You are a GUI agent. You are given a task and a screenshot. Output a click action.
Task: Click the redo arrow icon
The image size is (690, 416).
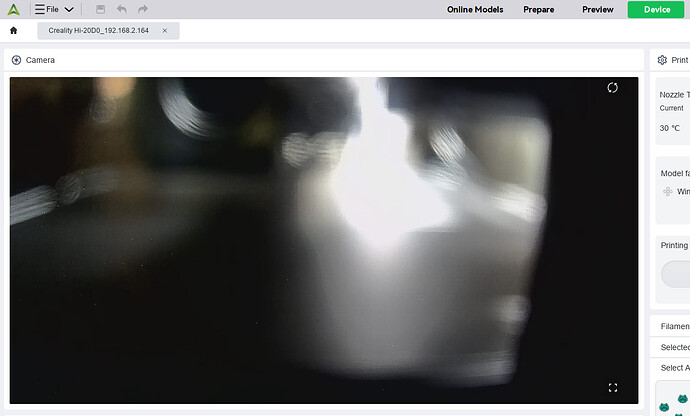[x=143, y=9]
